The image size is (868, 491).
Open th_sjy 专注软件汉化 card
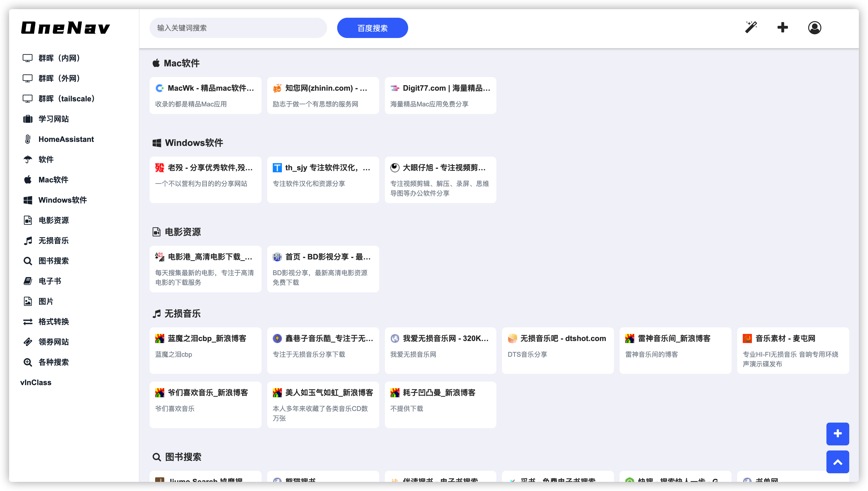(x=323, y=180)
